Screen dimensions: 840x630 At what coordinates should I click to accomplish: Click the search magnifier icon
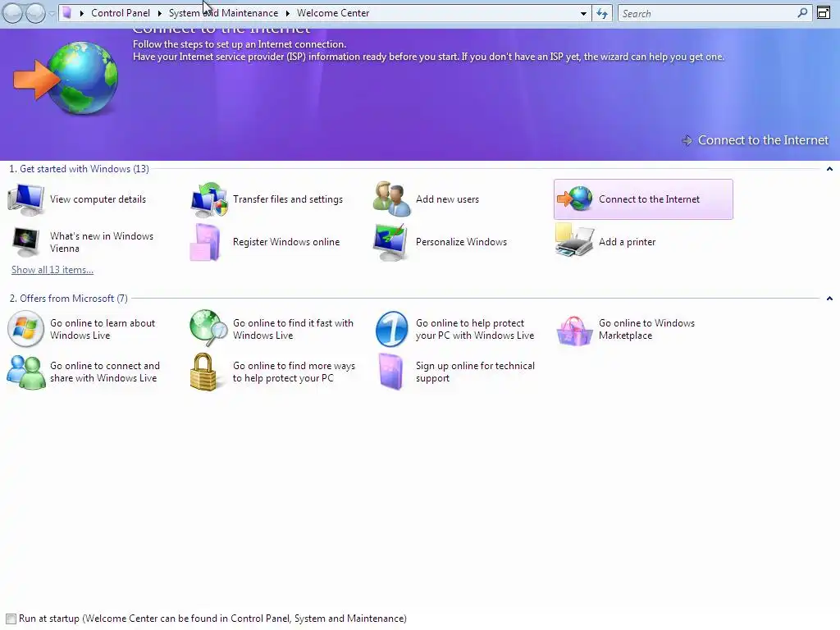[x=802, y=13]
